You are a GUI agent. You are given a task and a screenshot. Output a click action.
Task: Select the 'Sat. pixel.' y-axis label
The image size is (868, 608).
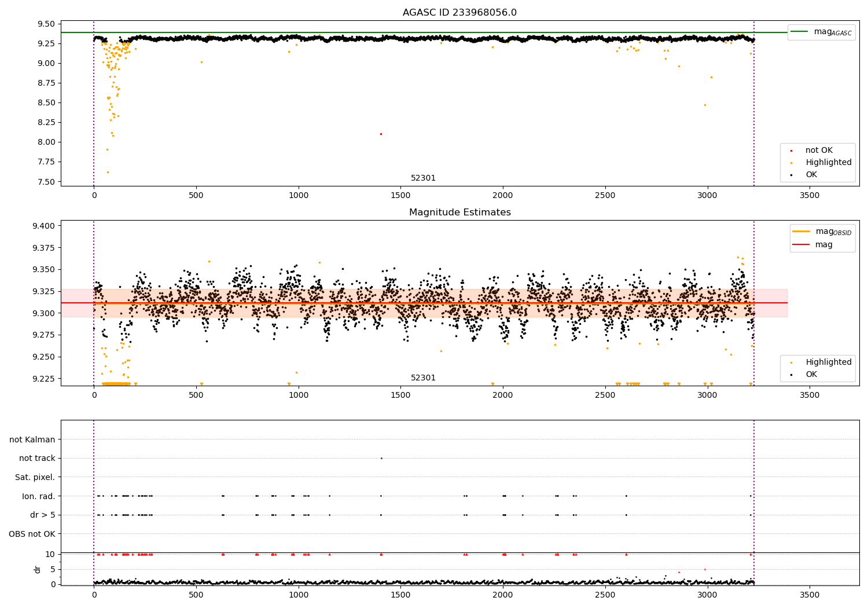(35, 477)
